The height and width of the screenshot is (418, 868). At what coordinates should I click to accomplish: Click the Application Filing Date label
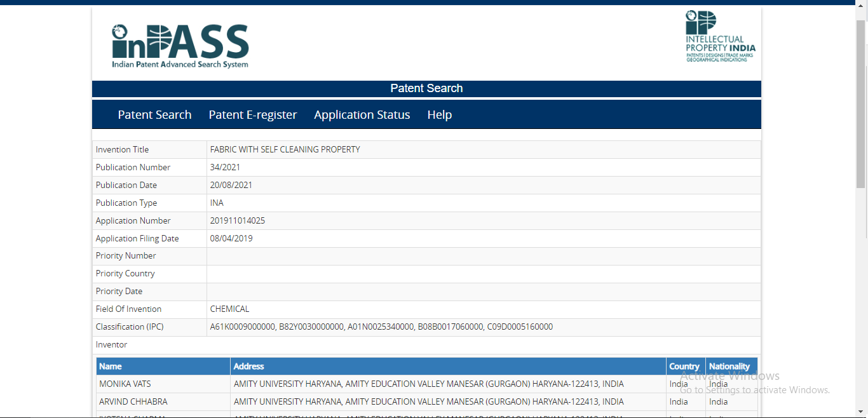pos(137,238)
